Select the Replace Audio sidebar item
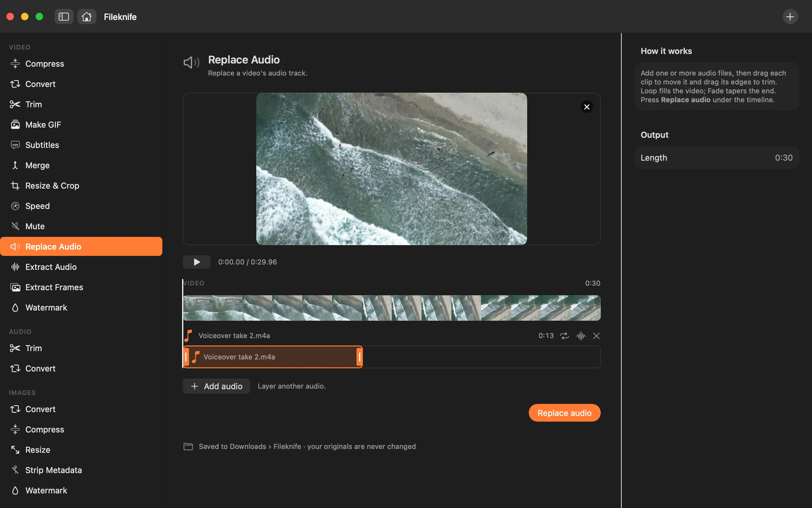The image size is (812, 508). (81, 246)
